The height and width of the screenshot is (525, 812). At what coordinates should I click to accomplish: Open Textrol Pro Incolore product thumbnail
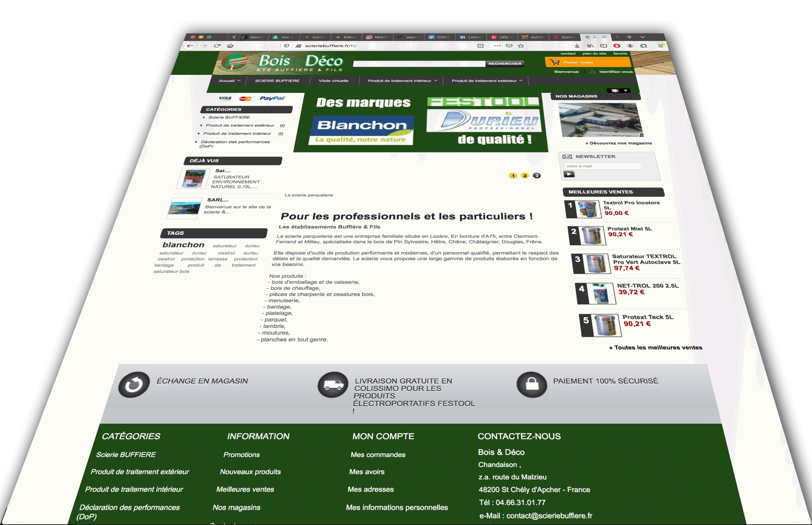588,209
